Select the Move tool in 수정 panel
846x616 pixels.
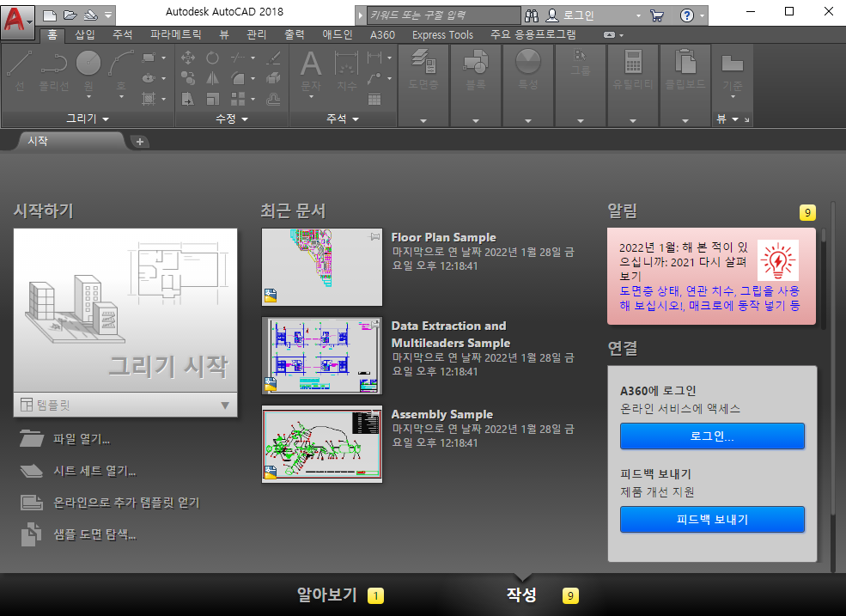pyautogui.click(x=188, y=58)
